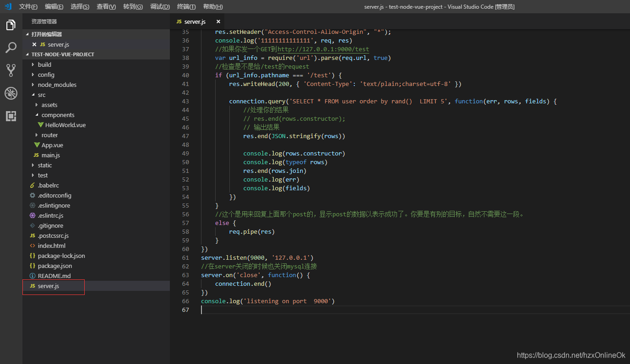The width and height of the screenshot is (630, 364).
Task: Open the Explorer view in the activity bar
Action: (x=11, y=26)
